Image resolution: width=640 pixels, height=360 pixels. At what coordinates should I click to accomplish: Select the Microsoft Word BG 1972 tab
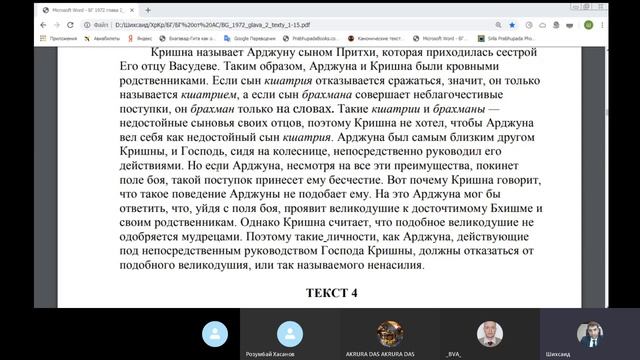(88, 10)
